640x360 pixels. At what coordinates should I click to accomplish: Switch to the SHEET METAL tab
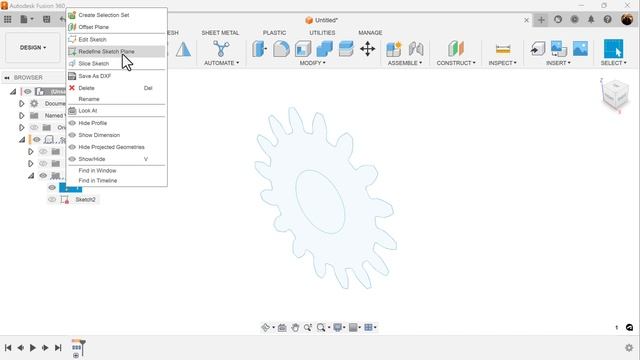click(x=220, y=33)
